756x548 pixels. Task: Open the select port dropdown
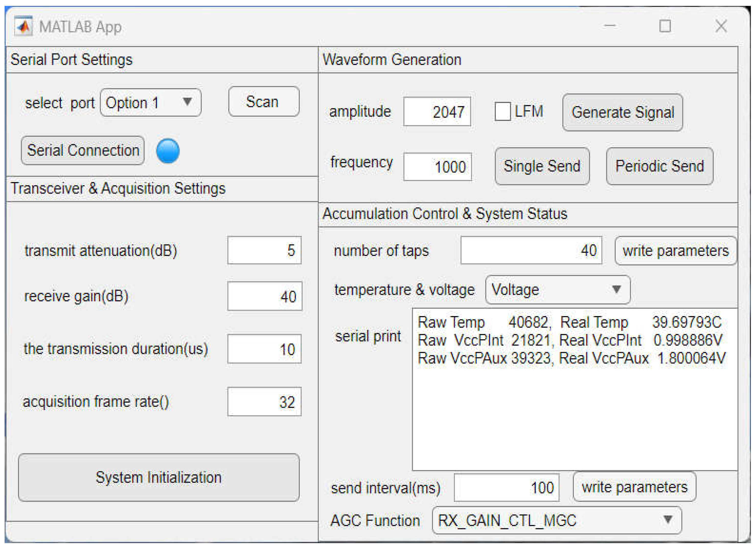pos(150,102)
